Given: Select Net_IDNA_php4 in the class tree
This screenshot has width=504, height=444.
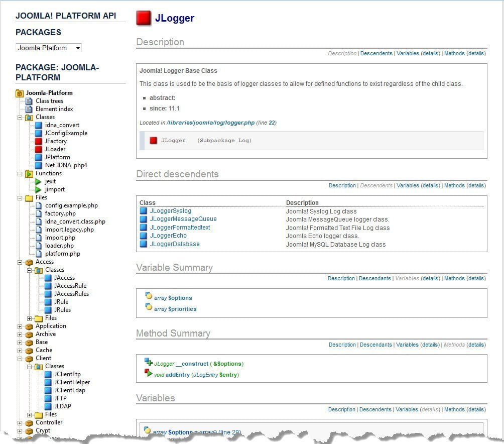Looking at the screenshot, I should 66,165.
